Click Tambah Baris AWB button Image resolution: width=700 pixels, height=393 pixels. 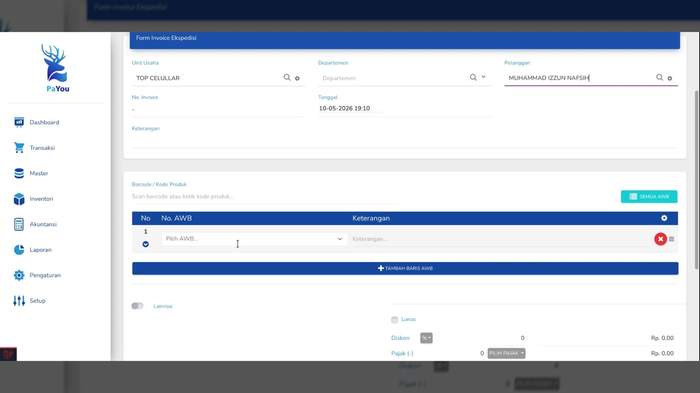pos(405,268)
